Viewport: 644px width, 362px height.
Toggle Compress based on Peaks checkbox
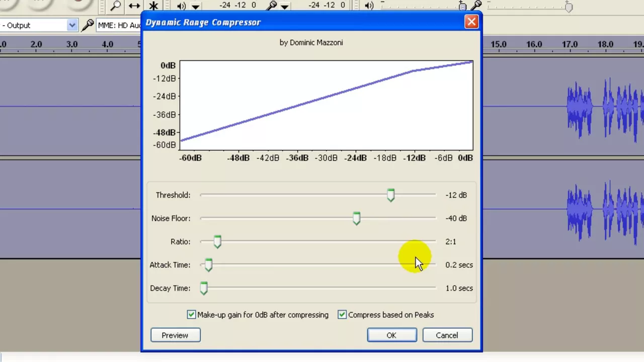pos(342,315)
